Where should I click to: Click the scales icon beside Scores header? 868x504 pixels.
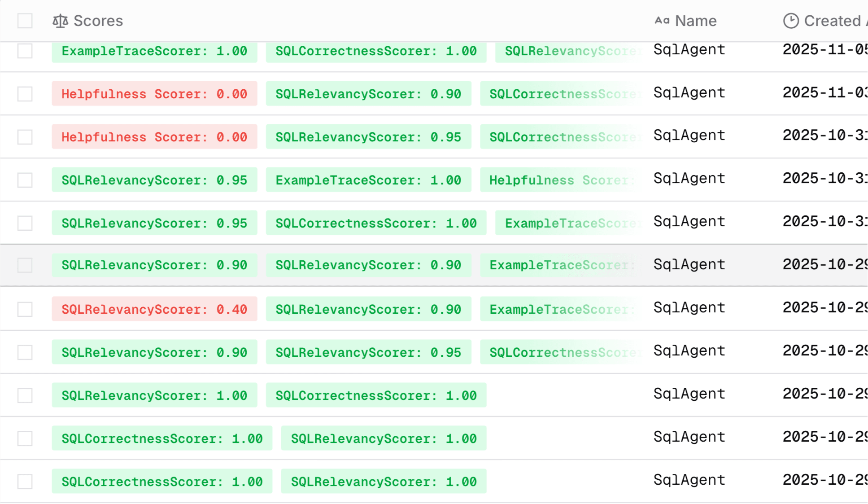tap(60, 21)
